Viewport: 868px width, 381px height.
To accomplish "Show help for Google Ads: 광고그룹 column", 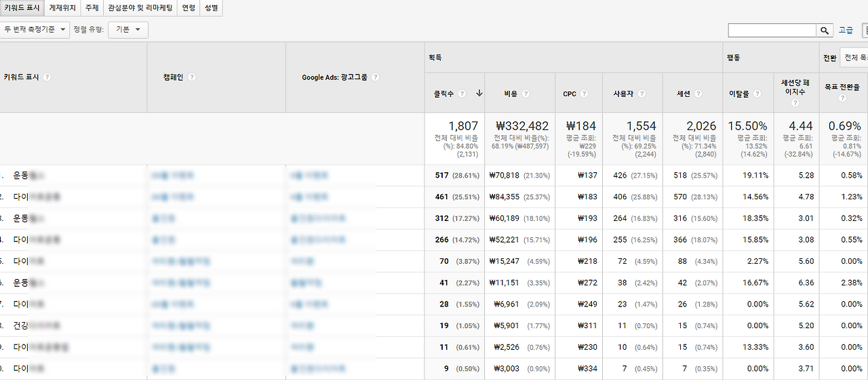I will (376, 77).
